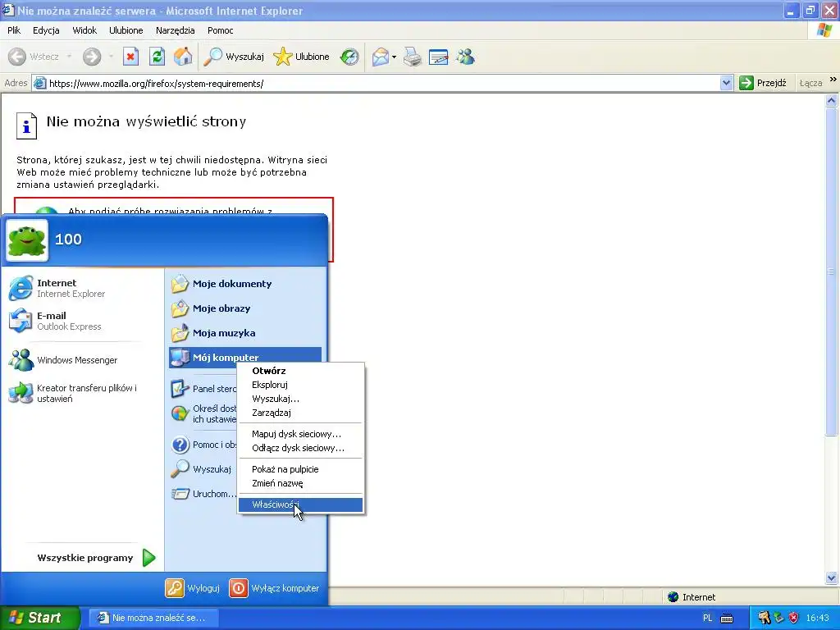Click the Wyloguj button
The width and height of the screenshot is (840, 630).
pyautogui.click(x=193, y=588)
